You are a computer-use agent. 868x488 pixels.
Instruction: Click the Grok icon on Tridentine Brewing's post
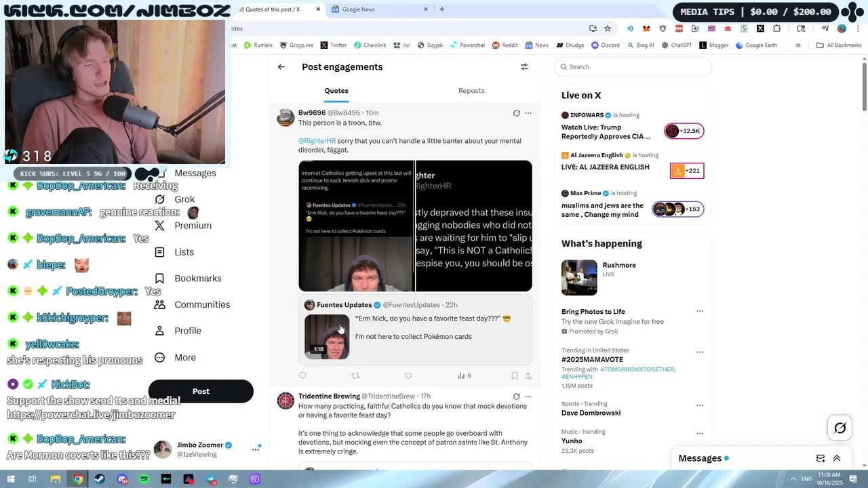[516, 396]
